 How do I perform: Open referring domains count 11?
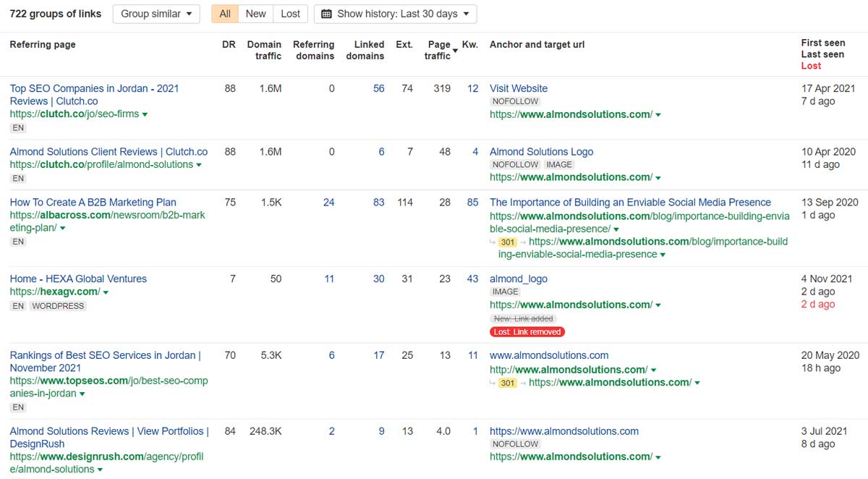[329, 279]
